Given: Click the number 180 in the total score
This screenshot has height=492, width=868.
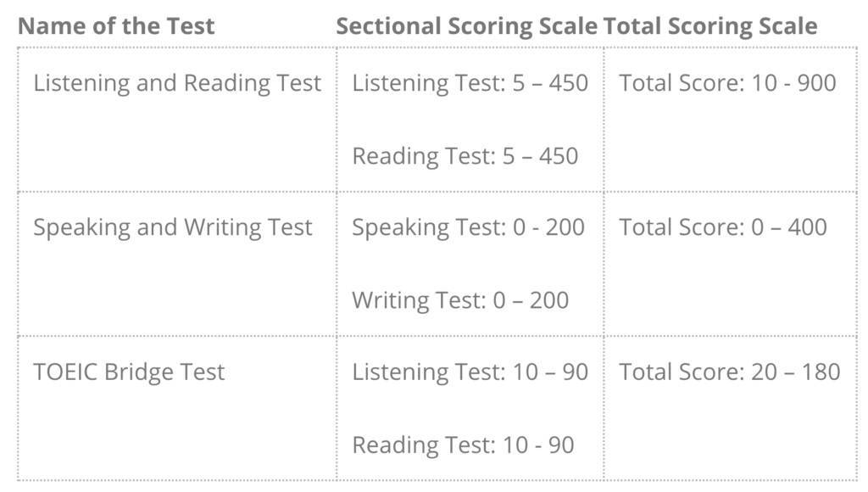Looking at the screenshot, I should pyautogui.click(x=821, y=372).
